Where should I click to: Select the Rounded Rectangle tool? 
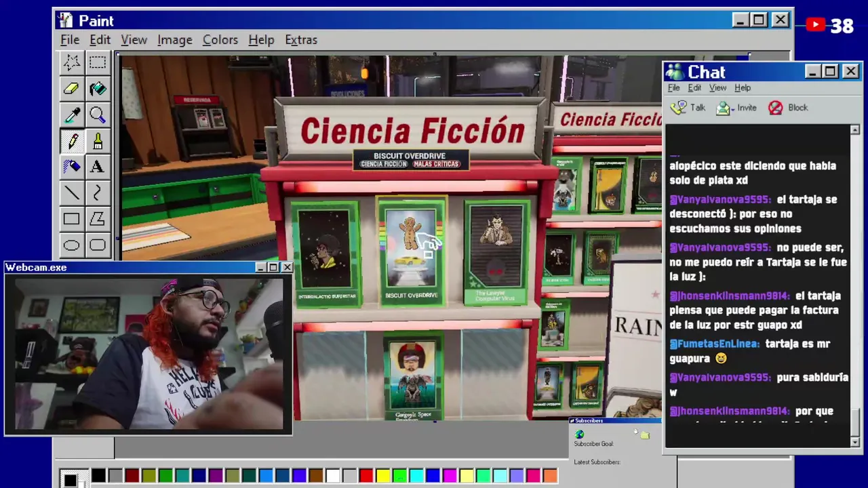click(97, 245)
